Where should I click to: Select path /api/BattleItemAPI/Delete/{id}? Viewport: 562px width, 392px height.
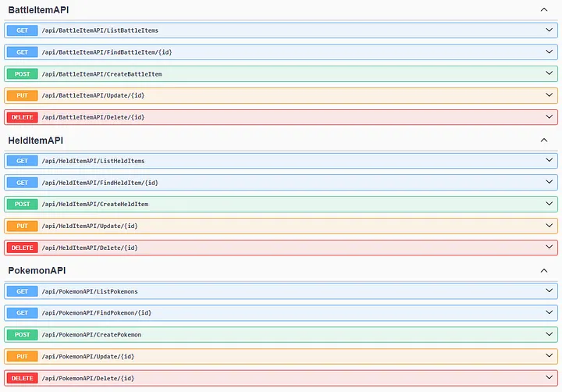pyautogui.click(x=93, y=117)
